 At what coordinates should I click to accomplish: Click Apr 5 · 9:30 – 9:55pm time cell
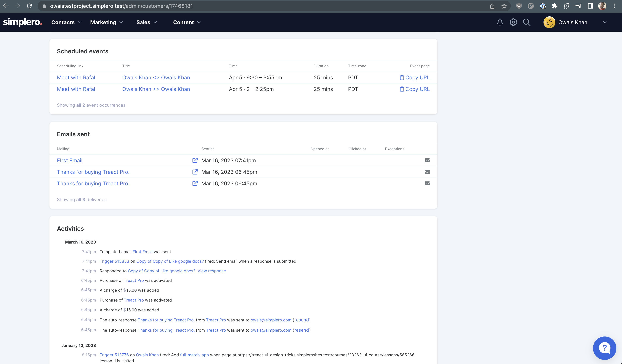(x=255, y=78)
